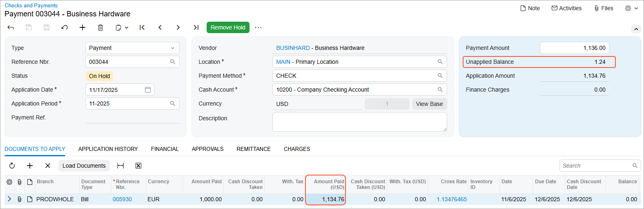Open attached Files
This screenshot has width=644, height=209.
pyautogui.click(x=604, y=8)
